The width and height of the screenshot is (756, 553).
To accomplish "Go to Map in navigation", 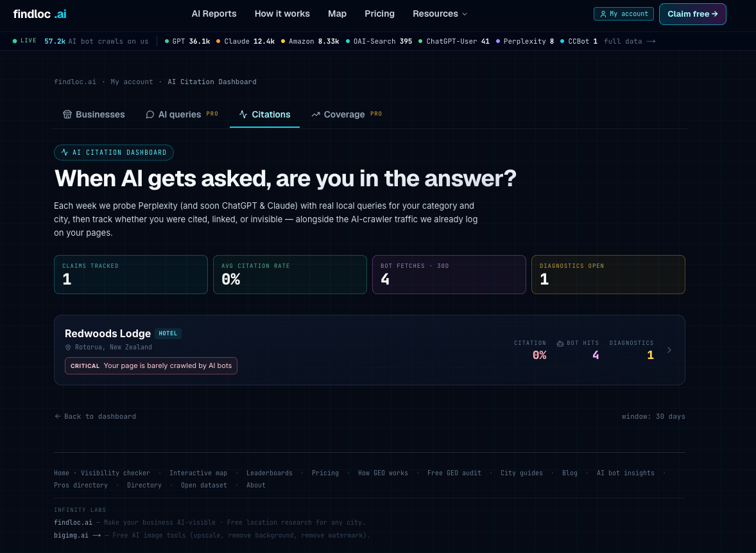I will click(x=337, y=14).
